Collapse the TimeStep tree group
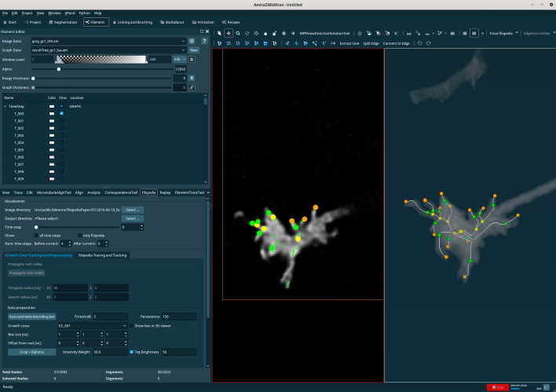Screen dimensions: 556x392 [x=5, y=106]
